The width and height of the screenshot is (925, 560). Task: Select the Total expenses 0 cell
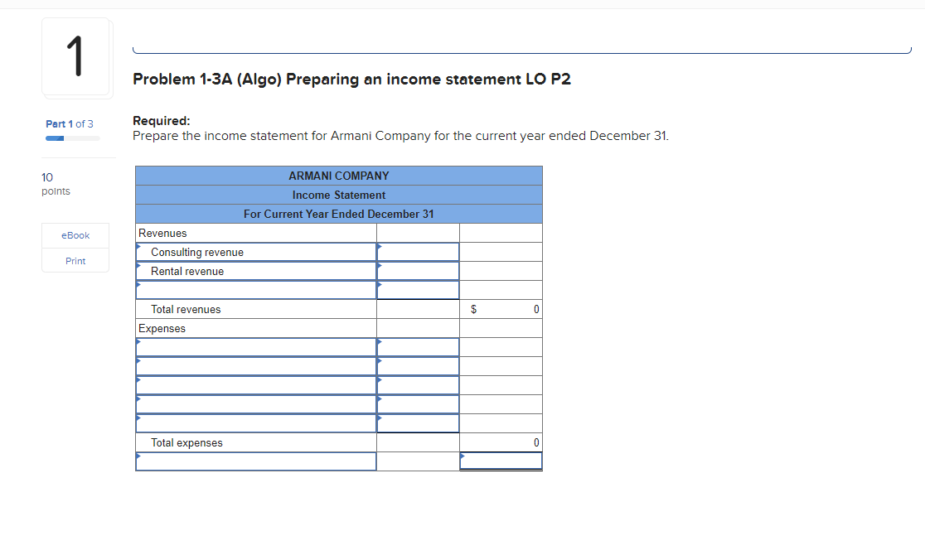pos(501,442)
